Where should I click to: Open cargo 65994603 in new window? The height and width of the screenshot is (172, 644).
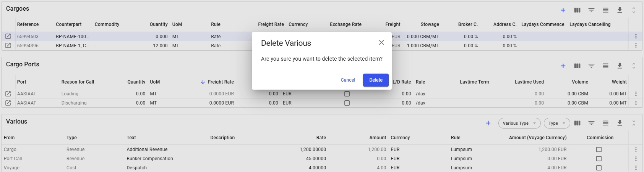8,37
